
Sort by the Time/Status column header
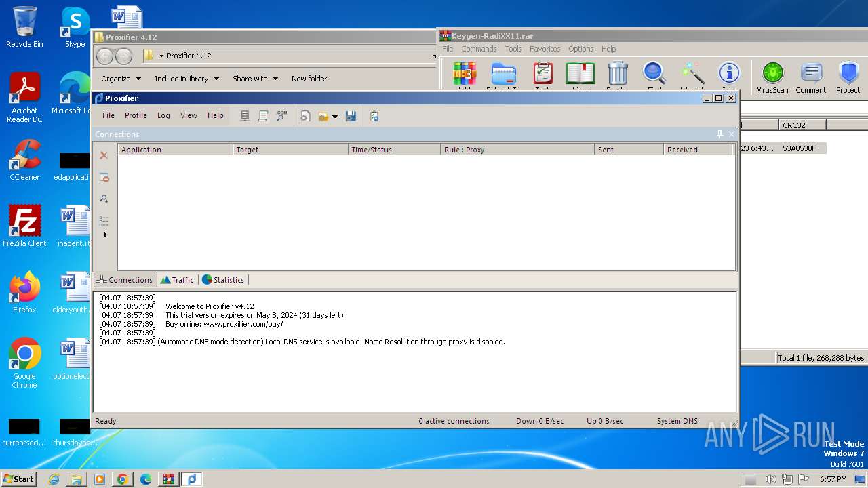pos(394,150)
